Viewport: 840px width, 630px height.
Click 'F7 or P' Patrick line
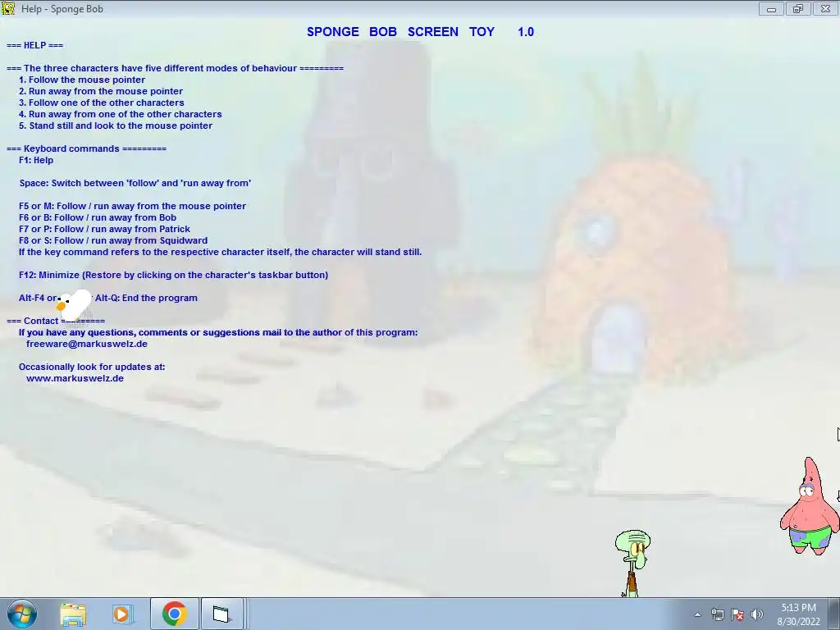(x=104, y=230)
